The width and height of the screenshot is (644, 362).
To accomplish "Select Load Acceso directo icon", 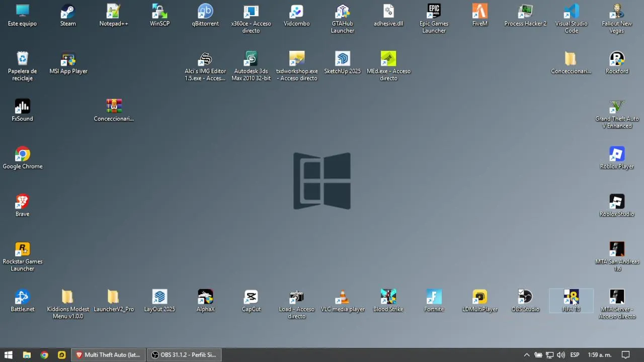I will tap(297, 305).
